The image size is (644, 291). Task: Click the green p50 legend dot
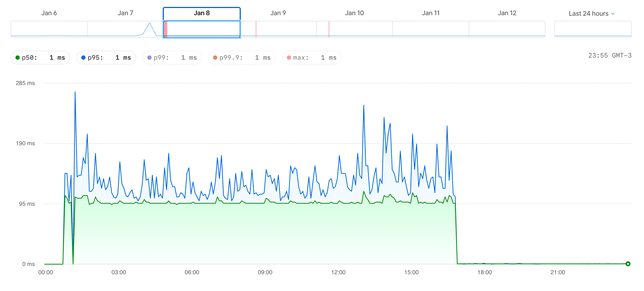point(18,57)
